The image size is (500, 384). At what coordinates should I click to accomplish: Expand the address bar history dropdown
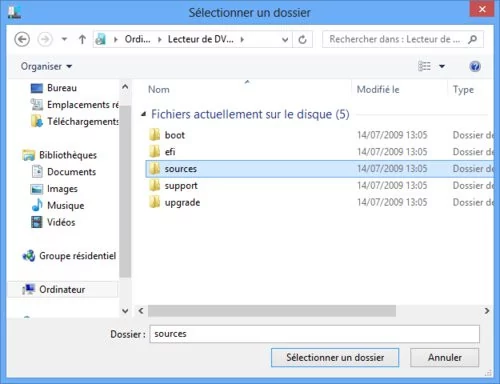point(285,40)
